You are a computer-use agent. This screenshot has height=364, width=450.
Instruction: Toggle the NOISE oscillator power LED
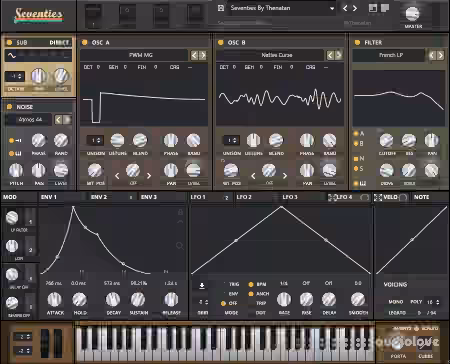point(9,107)
